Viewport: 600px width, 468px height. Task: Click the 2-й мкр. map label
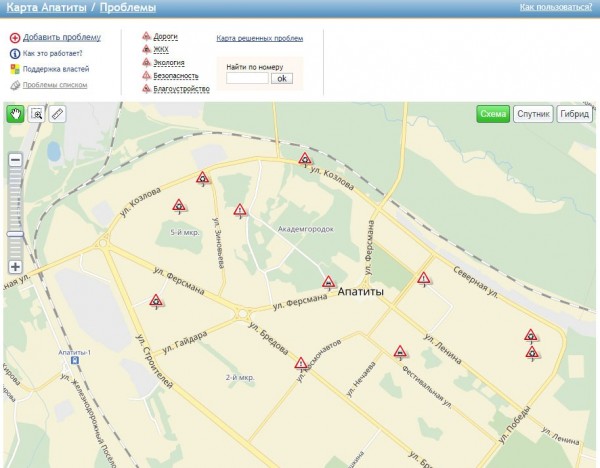click(x=240, y=378)
